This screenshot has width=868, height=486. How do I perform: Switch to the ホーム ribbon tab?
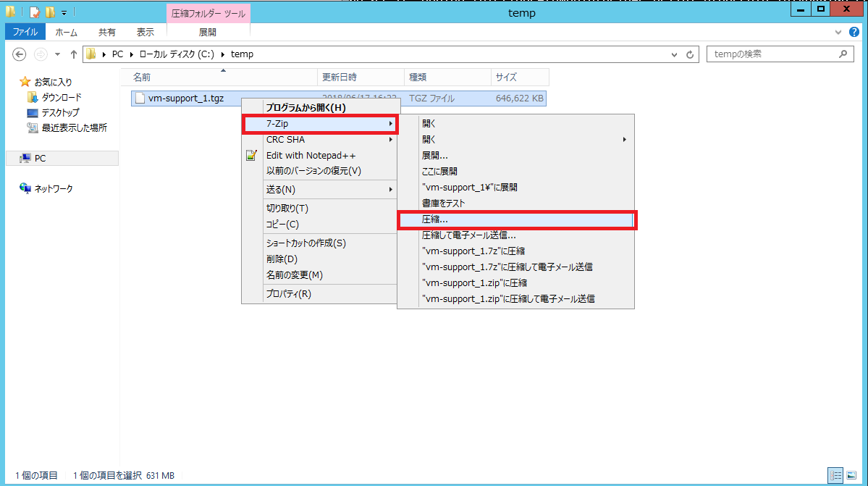click(x=66, y=32)
